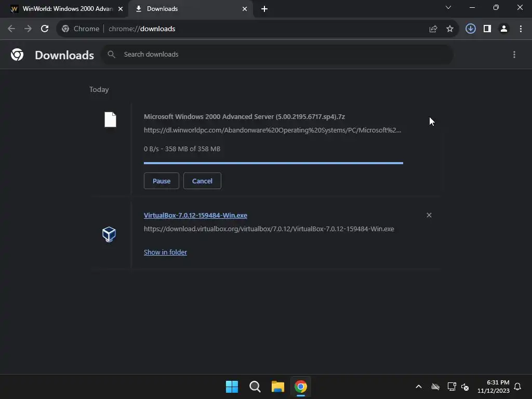Share this page via share icon
Screen dimensions: 532x399
click(433, 29)
